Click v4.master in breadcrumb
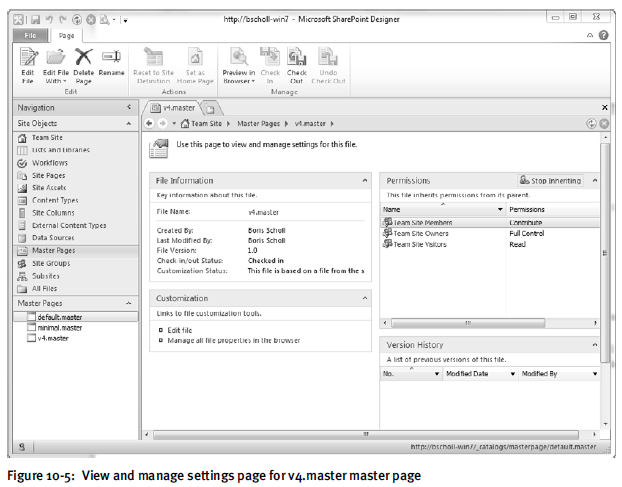The image size is (622, 487). [310, 124]
